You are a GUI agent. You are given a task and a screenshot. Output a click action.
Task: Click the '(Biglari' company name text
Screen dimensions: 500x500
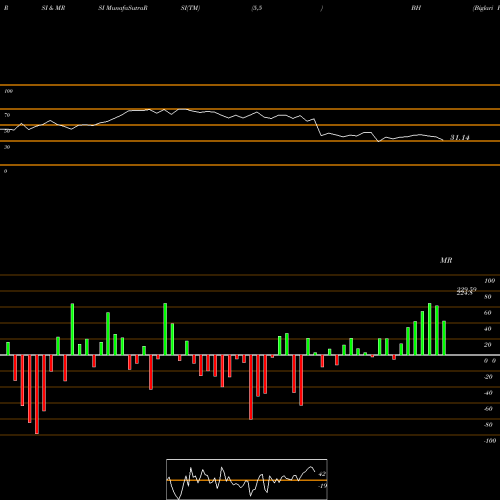[483, 8]
